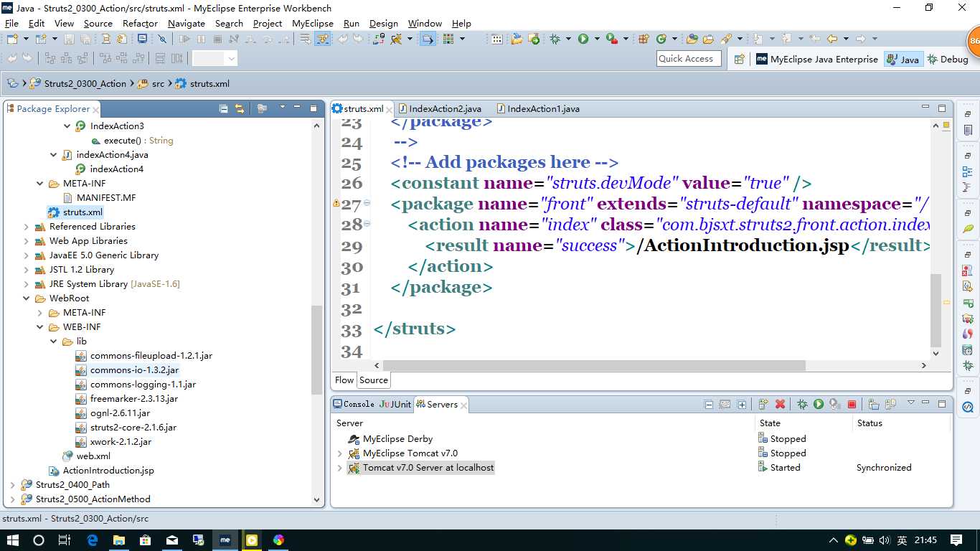The image size is (980, 551).
Task: Click the New file toolbar icon
Action: point(13,39)
